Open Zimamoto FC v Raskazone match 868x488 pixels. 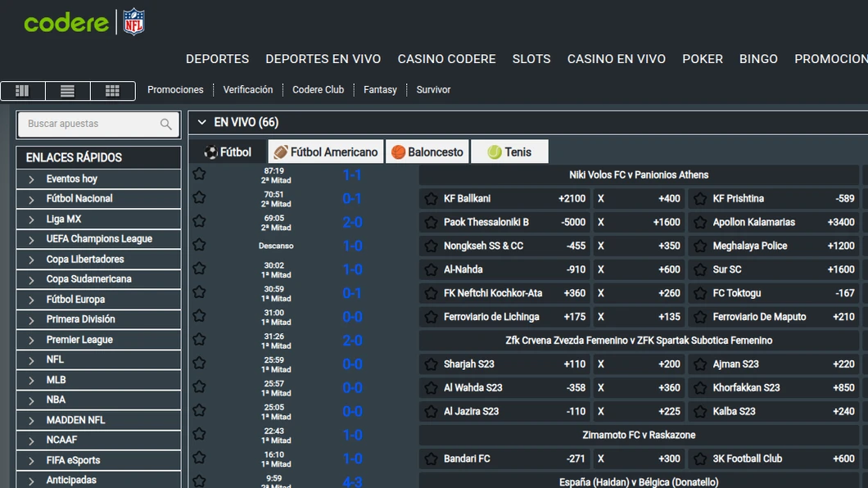click(x=639, y=435)
